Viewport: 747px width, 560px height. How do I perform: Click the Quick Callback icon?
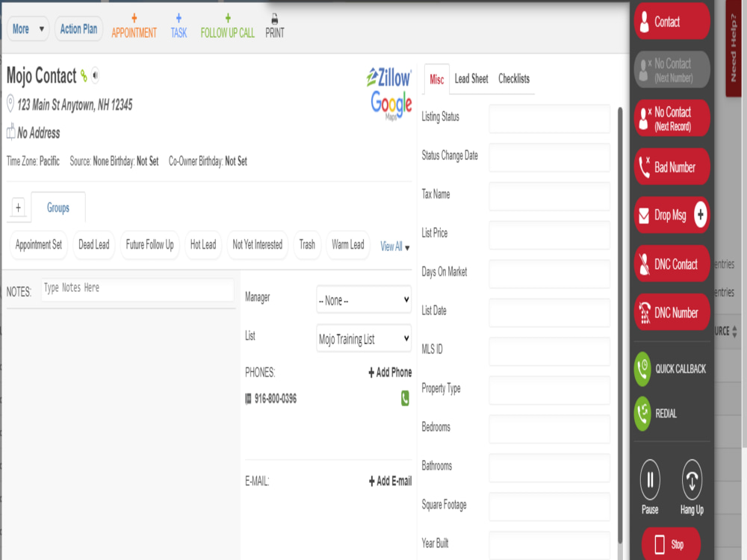(x=642, y=369)
